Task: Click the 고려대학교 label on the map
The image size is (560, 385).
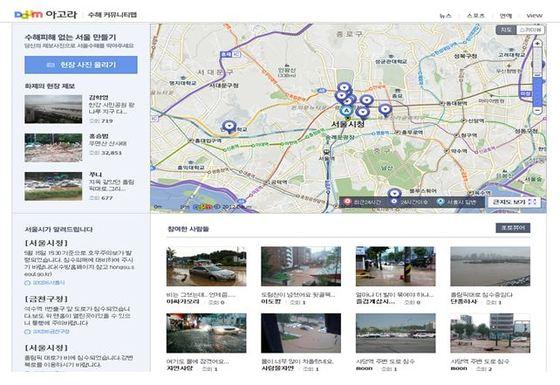Action: point(511,55)
